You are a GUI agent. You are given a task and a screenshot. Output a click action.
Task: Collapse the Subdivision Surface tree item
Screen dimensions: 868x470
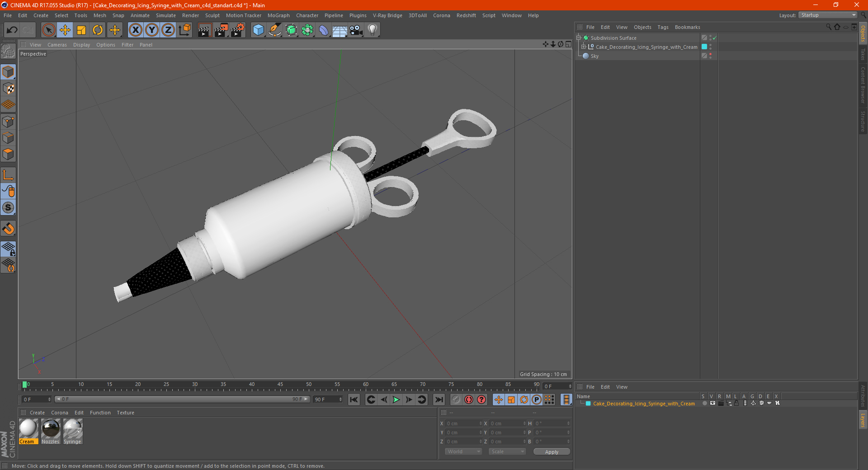coord(578,38)
